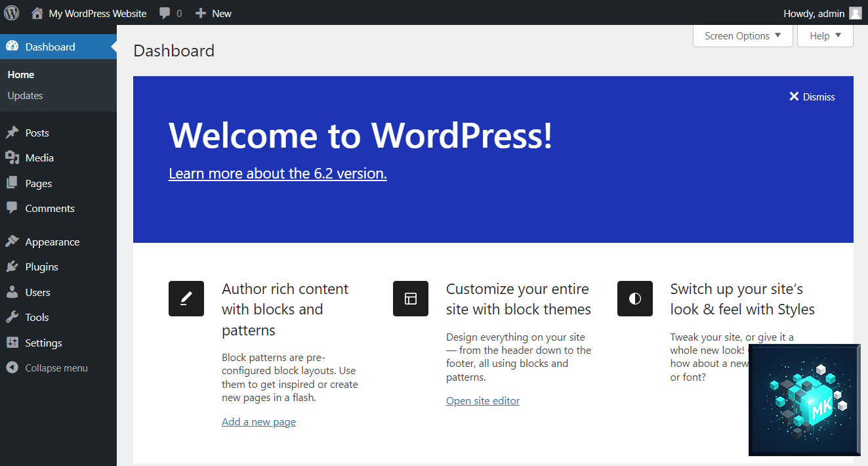Open the comments bubble icon in the admin bar
Screen dimensions: 868x466
[x=165, y=13]
